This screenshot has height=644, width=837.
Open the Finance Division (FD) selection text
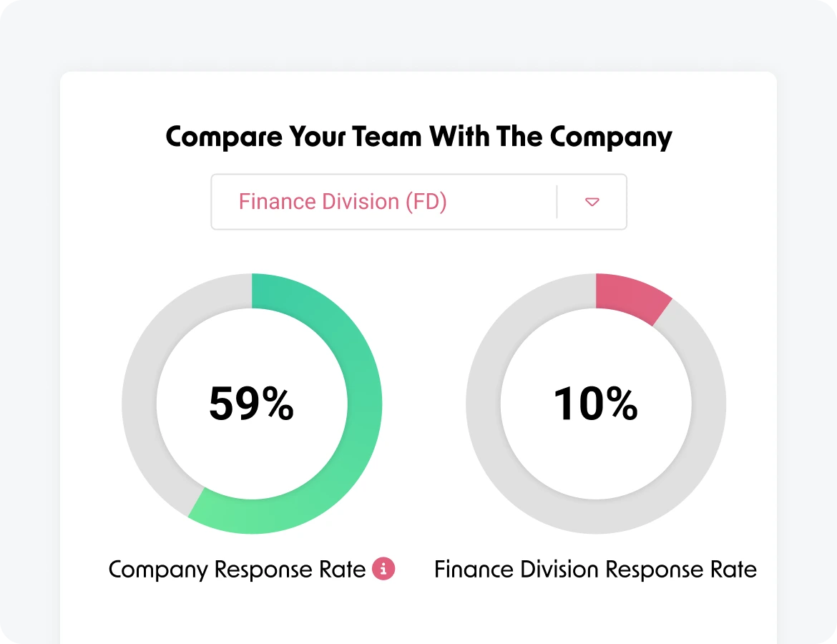[x=343, y=202]
